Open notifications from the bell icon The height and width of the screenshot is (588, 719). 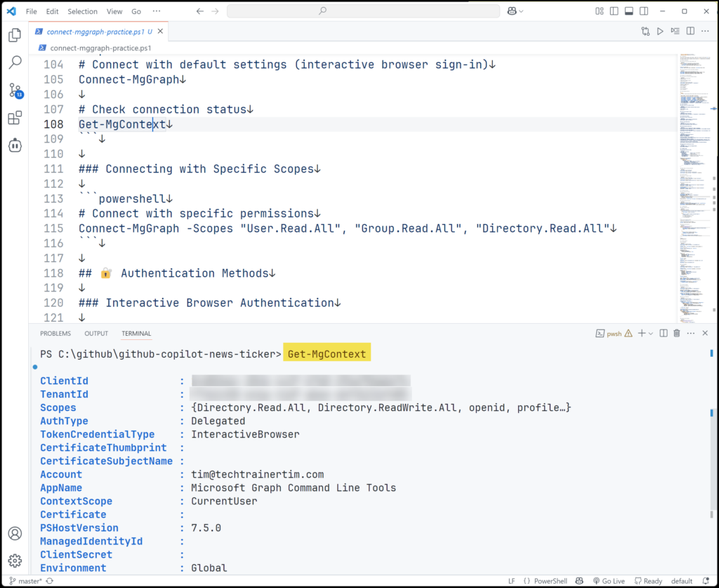tap(706, 581)
